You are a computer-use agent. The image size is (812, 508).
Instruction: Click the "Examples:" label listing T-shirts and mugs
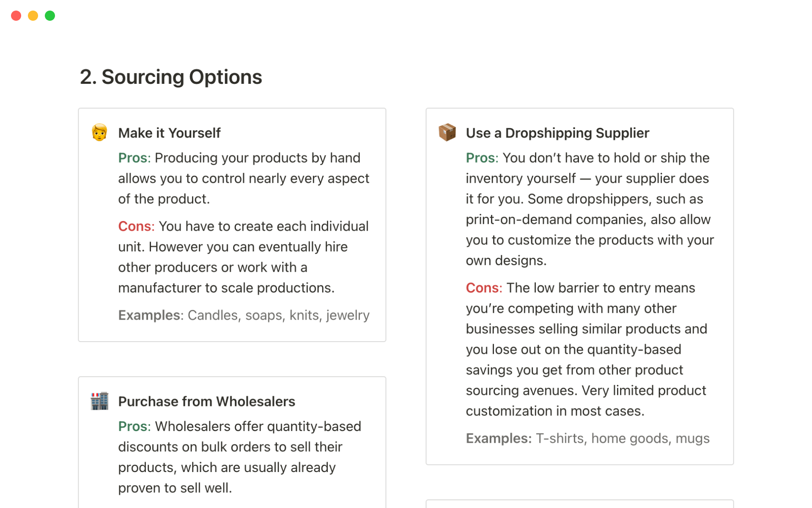click(x=499, y=439)
